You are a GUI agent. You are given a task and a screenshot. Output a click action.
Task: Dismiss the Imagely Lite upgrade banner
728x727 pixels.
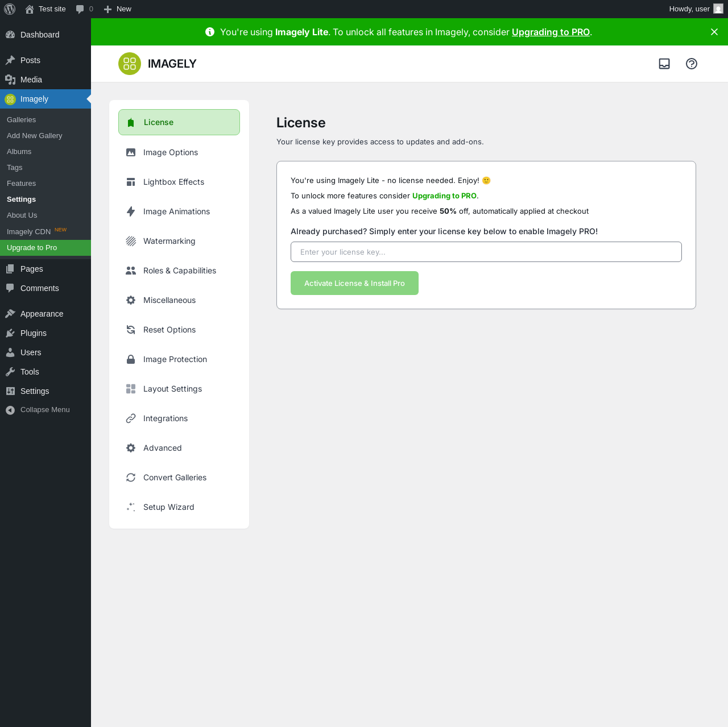click(x=714, y=32)
